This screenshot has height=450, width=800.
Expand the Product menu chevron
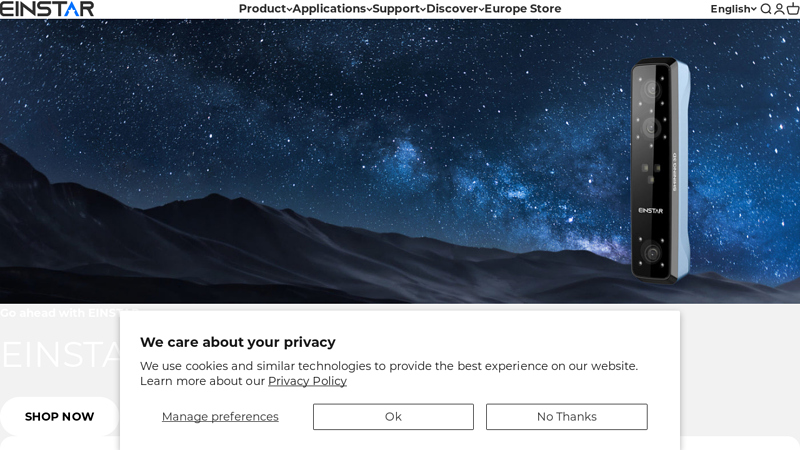pyautogui.click(x=289, y=10)
